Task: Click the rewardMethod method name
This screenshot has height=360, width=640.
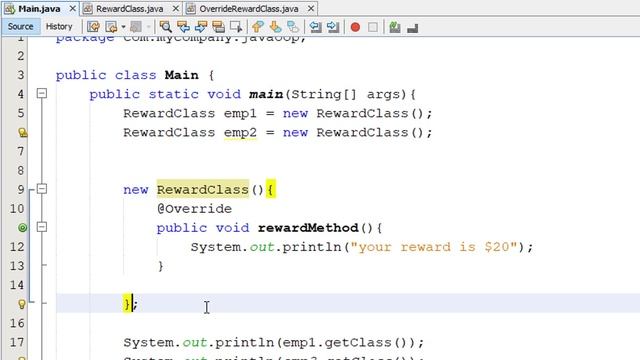Action: 308,228
